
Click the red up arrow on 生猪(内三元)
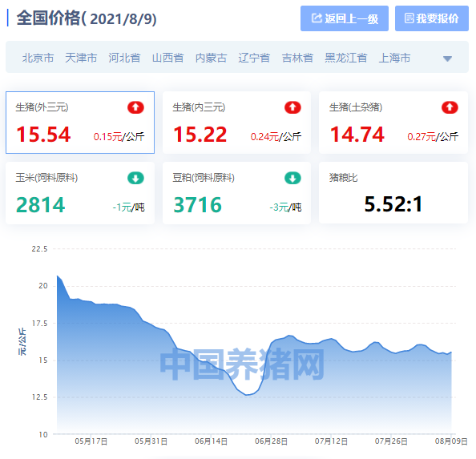click(x=292, y=107)
